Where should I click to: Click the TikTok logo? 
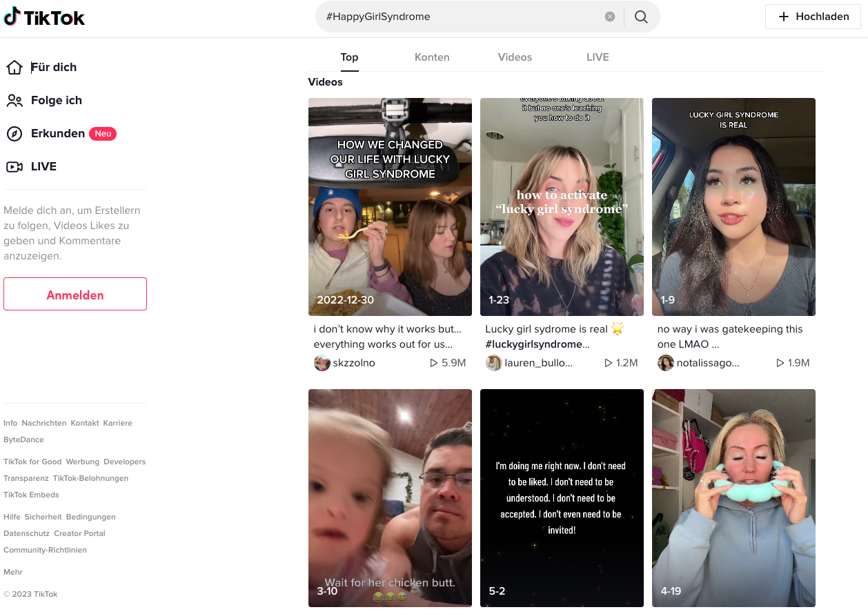pos(44,17)
